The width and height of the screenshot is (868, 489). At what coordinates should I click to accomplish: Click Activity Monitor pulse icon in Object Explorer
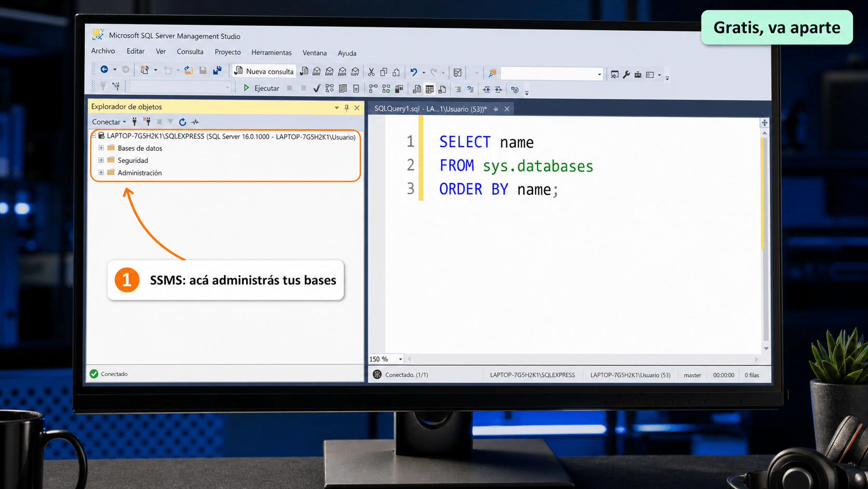click(195, 122)
